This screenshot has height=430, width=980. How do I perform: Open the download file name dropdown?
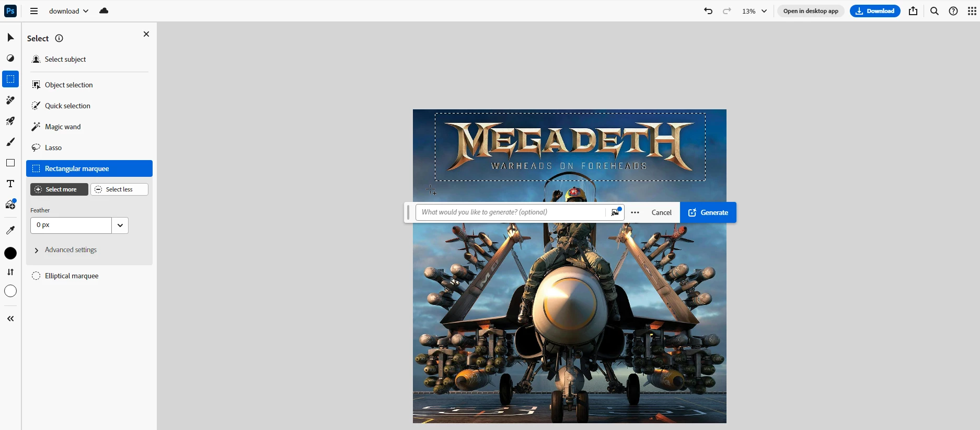68,11
